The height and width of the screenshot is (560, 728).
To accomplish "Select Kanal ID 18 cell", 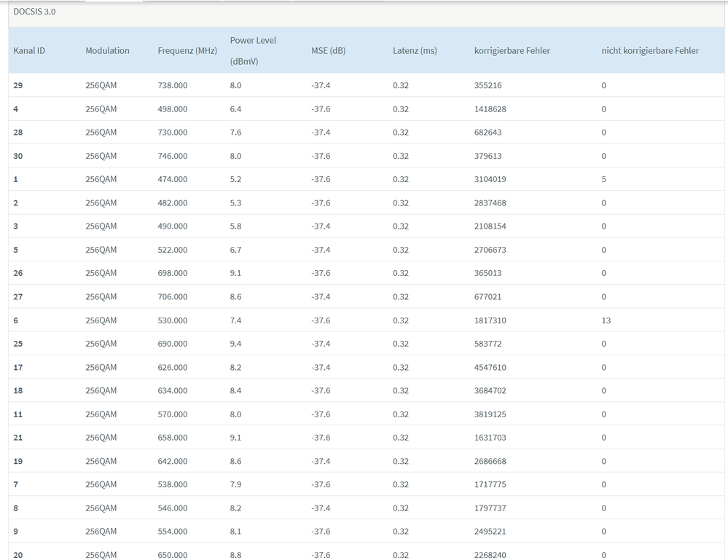I will (18, 390).
